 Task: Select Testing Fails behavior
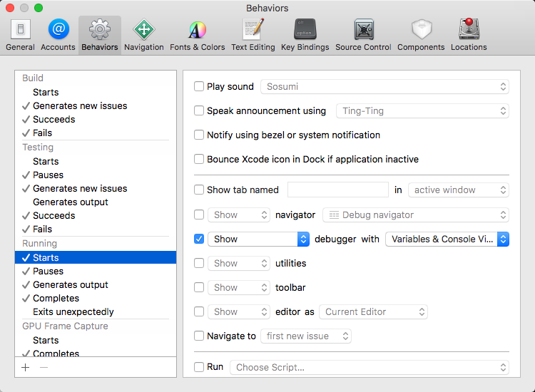coord(96,229)
